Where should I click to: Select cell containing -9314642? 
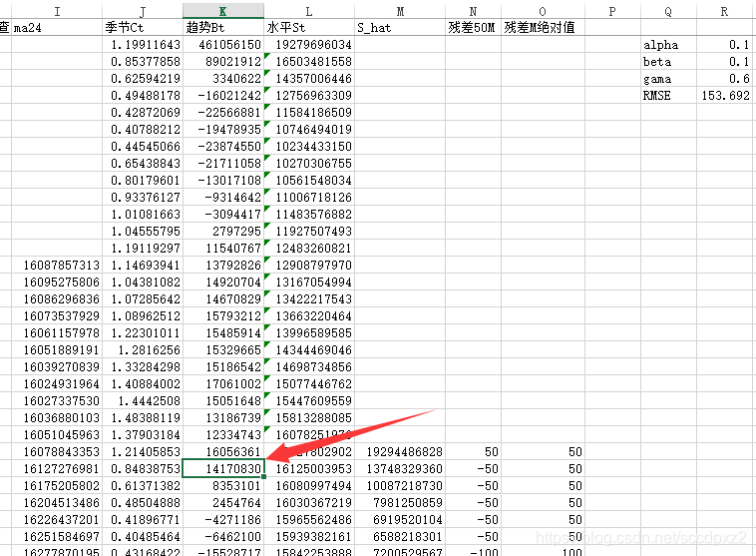coord(223,197)
